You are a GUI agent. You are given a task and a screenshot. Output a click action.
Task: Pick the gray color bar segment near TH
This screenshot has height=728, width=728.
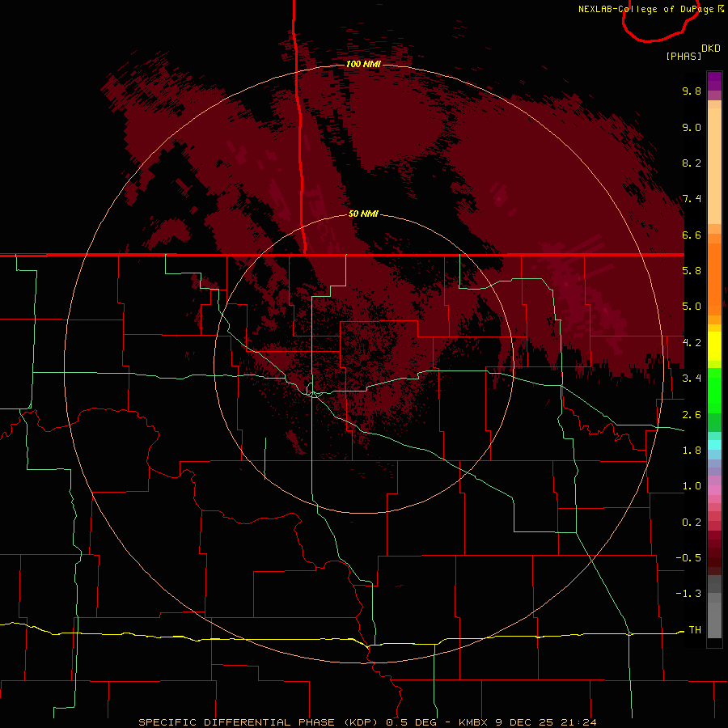(x=714, y=620)
